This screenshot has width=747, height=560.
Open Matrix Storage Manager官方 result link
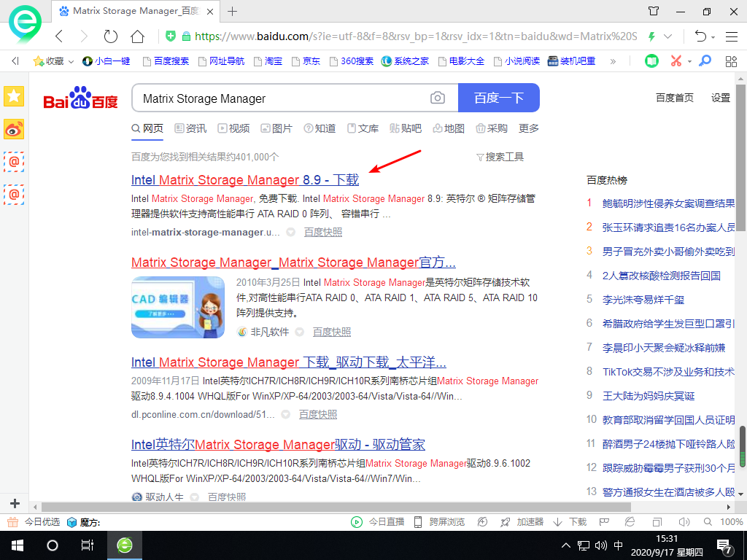tap(293, 262)
